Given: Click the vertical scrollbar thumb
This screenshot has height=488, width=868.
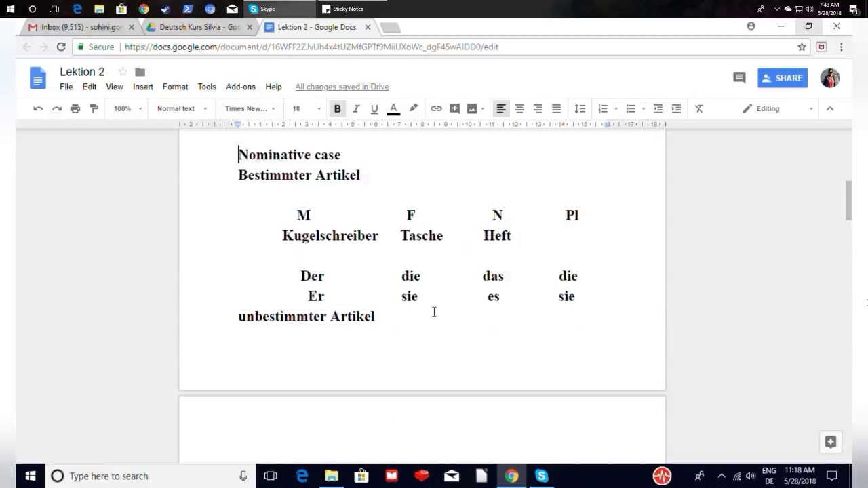Looking at the screenshot, I should coord(848,201).
